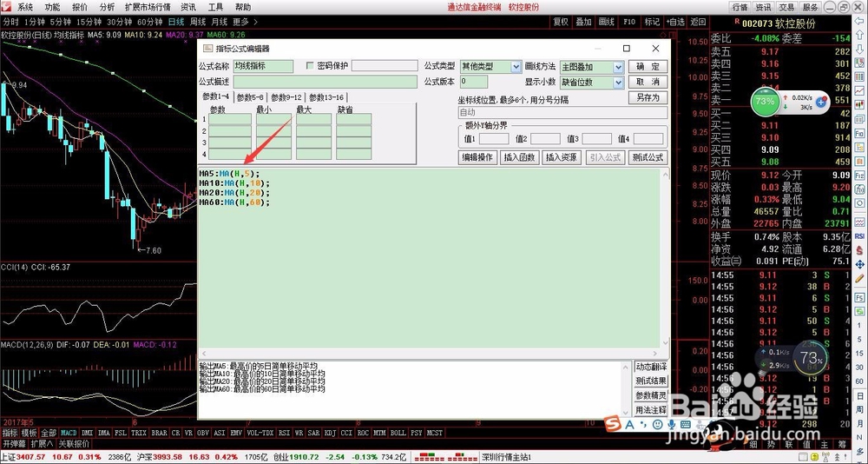Click the TDX app logo in title bar
The height and width of the screenshot is (464, 868).
5,7
